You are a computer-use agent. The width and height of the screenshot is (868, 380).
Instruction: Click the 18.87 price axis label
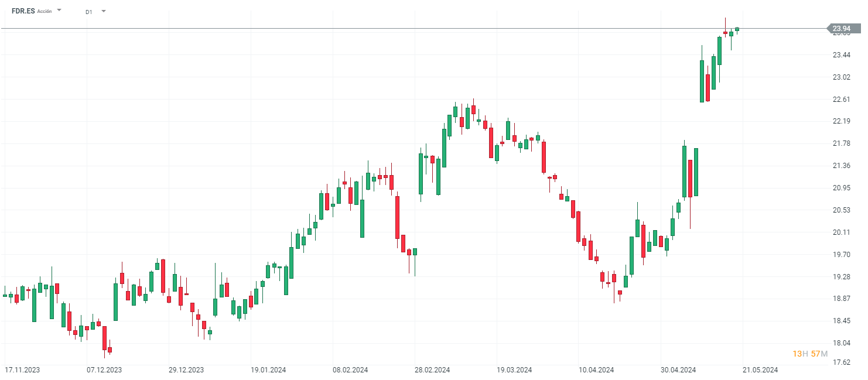click(x=841, y=299)
